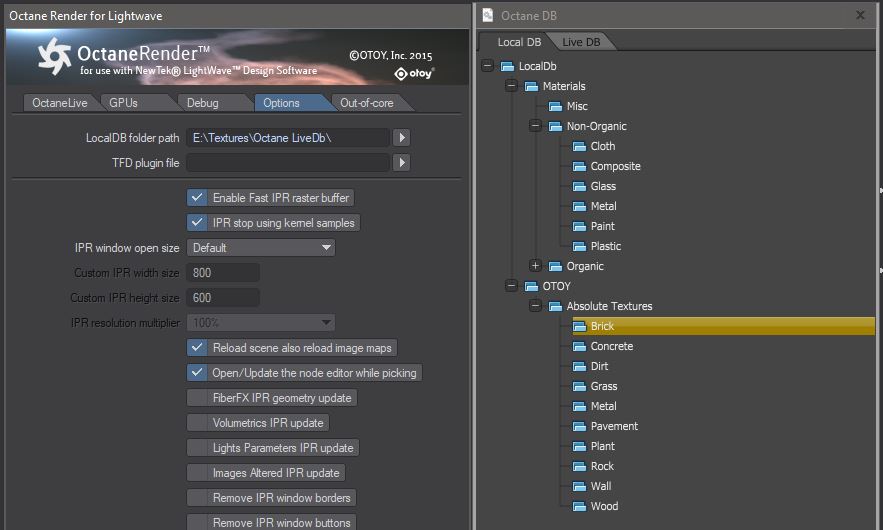Click the Octane DB window title icon
This screenshot has width=883, height=530.
coord(488,15)
